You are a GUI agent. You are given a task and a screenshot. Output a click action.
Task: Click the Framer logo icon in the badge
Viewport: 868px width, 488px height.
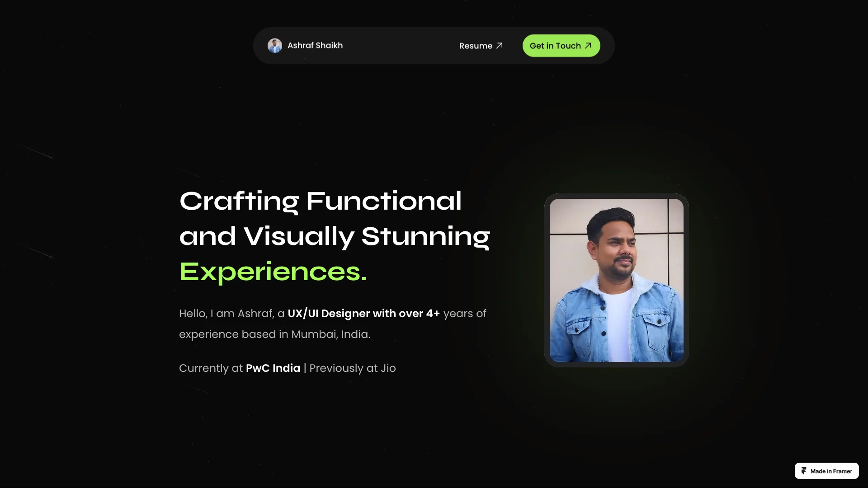coord(804,471)
